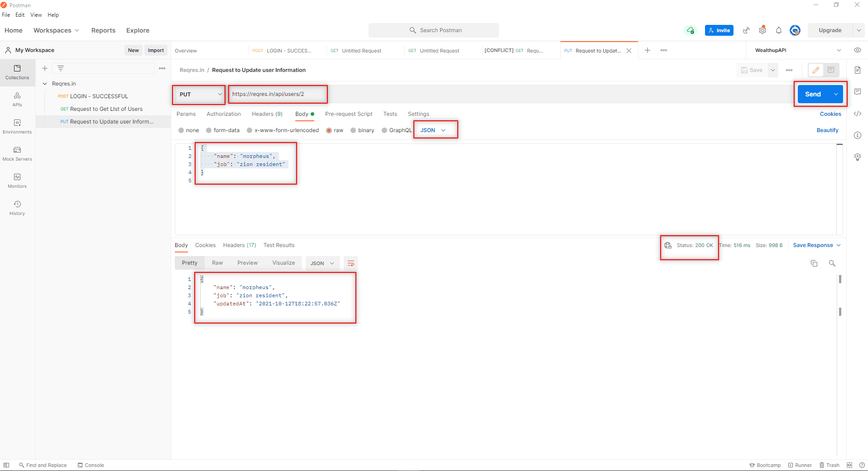Open the Comments panel on the right
The height and width of the screenshot is (471, 868).
pyautogui.click(x=857, y=91)
